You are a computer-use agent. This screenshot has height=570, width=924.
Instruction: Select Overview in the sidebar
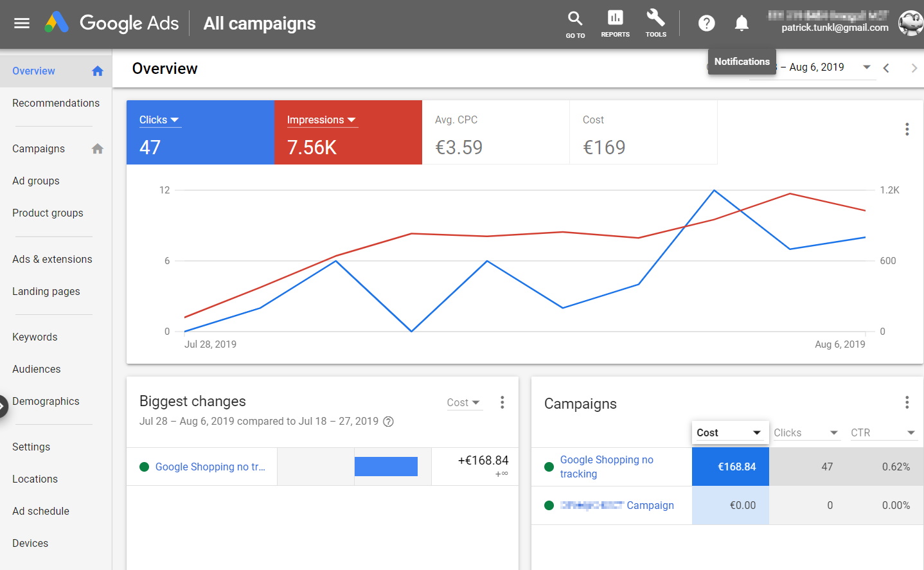[56, 71]
